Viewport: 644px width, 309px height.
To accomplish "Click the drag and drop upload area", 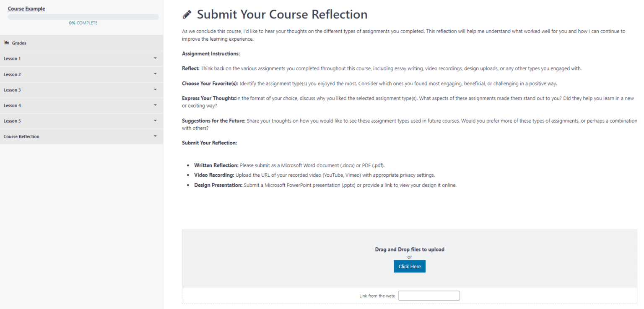I will (409, 249).
